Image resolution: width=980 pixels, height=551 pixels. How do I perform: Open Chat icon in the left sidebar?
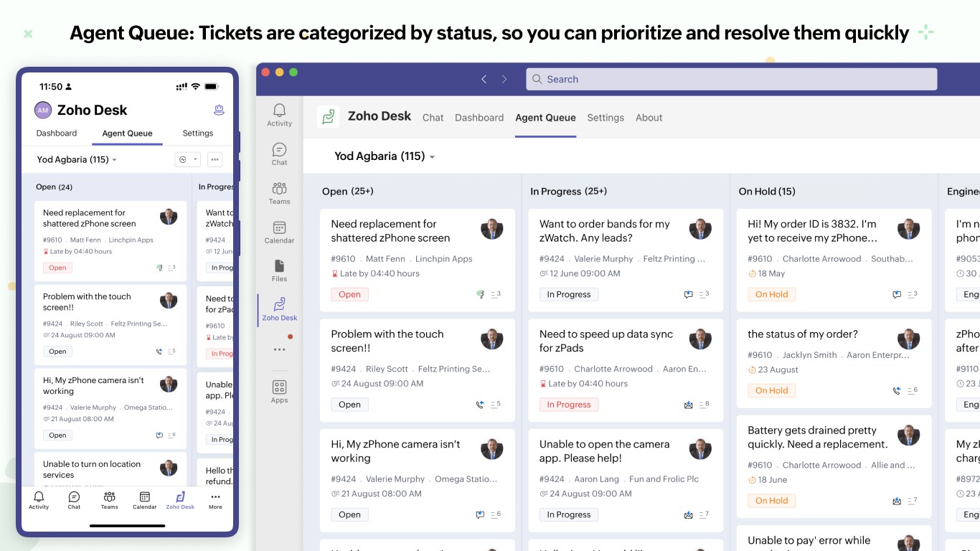pos(279,154)
